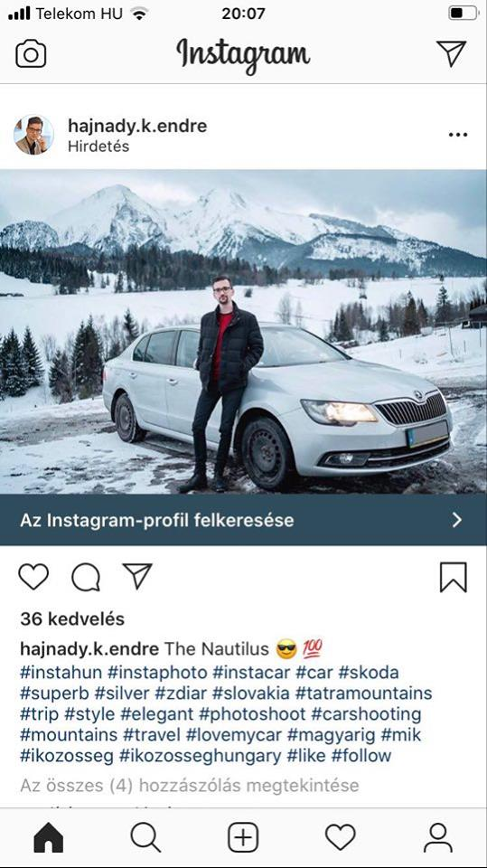Viewport: 487px width, 868px height.
Task: Tap the hajnady.k.endre profile avatar
Action: 33,135
